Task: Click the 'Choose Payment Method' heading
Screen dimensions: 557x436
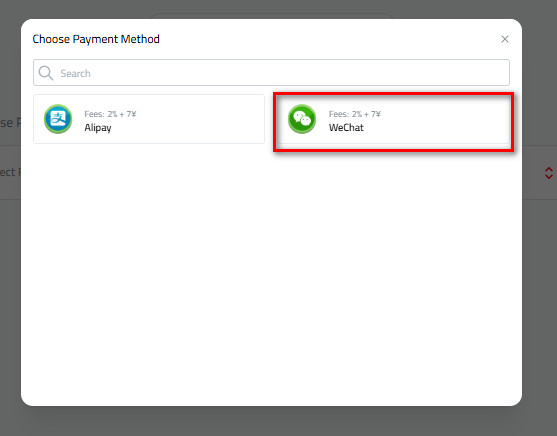Action: click(x=96, y=39)
